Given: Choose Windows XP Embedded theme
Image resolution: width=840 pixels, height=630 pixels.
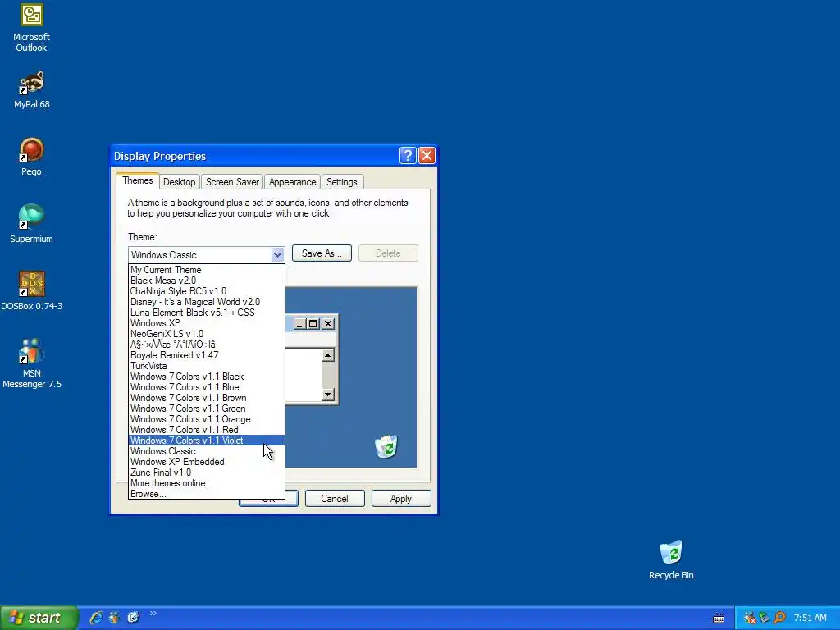Looking at the screenshot, I should [207, 462].
